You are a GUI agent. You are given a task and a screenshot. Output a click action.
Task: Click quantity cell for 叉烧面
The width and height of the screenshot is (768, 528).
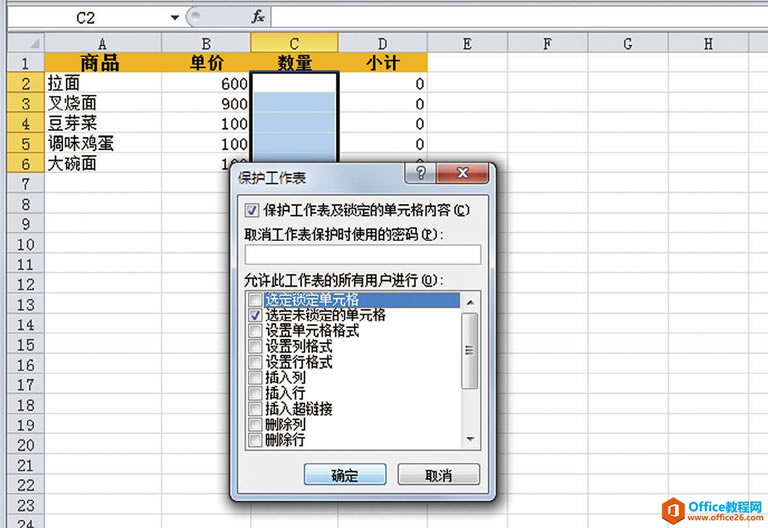coord(294,103)
